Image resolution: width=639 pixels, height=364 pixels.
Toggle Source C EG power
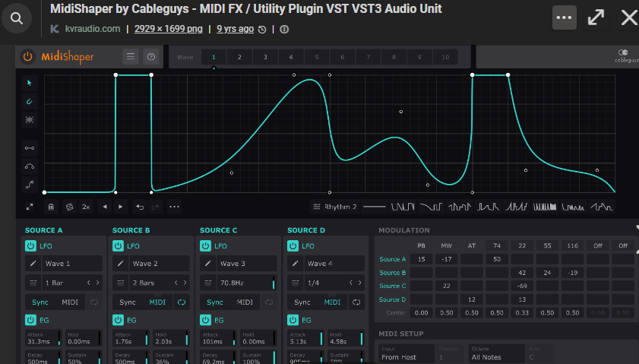[205, 320]
